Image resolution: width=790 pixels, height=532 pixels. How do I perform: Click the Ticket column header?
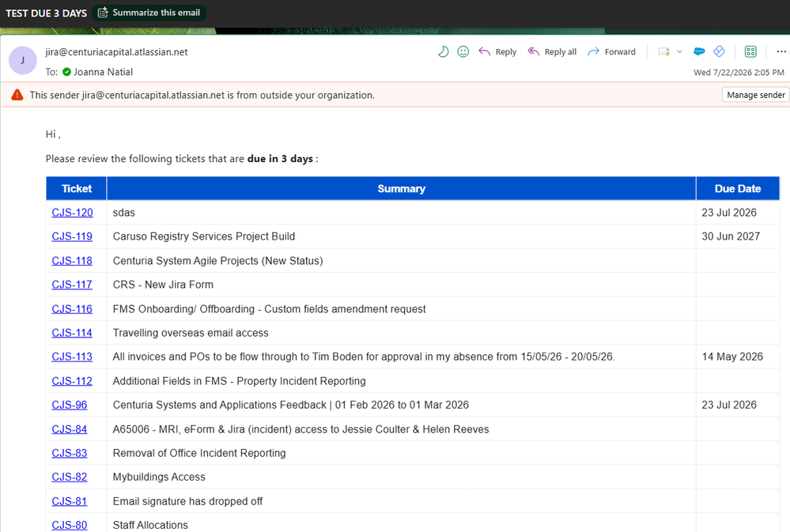tap(77, 188)
